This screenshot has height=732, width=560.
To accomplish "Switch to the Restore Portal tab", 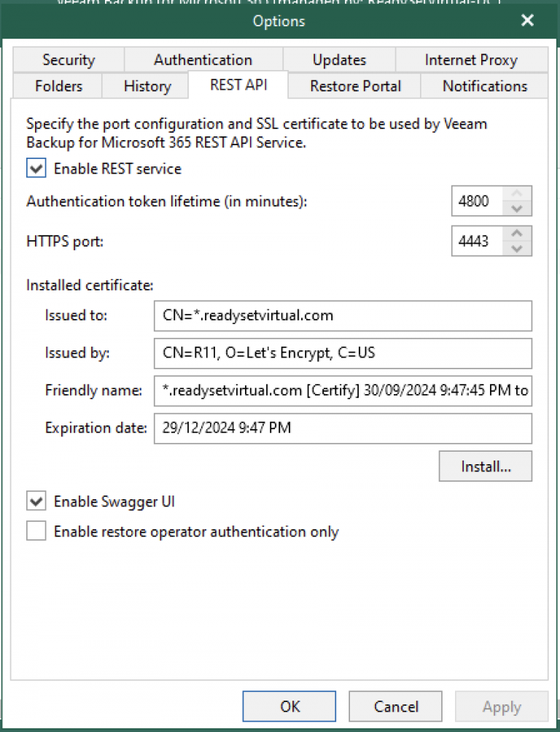I will click(354, 86).
